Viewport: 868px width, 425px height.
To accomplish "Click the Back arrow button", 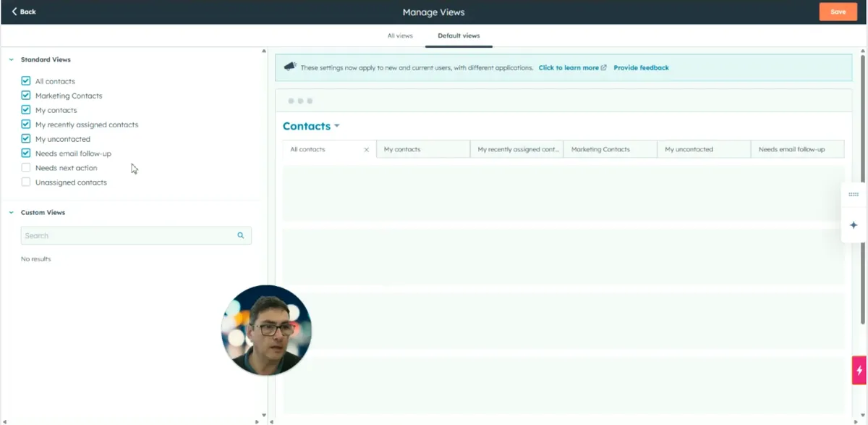I will point(24,12).
